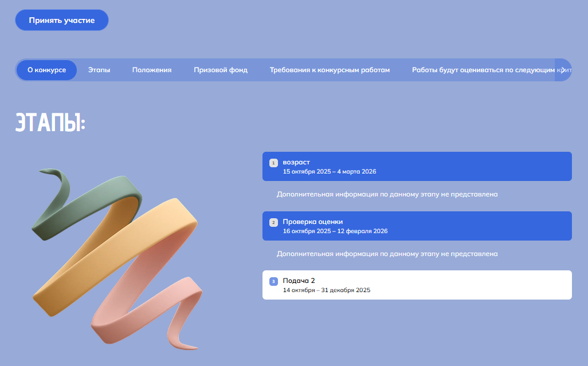Viewport: 588px width, 366px height.
Task: Switch to the "Этапы" tab
Action: [99, 70]
